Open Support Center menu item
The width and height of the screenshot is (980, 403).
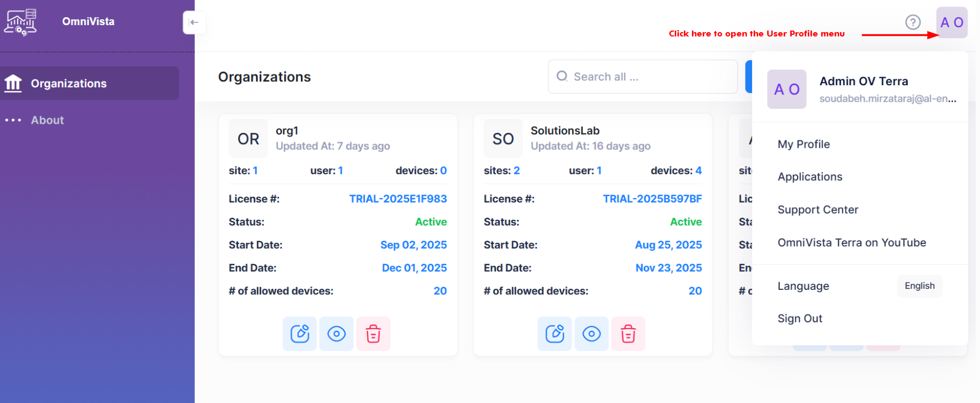point(818,210)
